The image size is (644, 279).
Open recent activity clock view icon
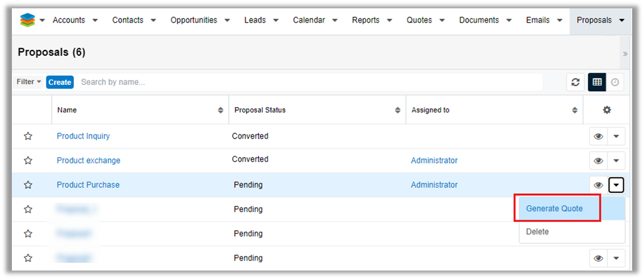point(615,82)
